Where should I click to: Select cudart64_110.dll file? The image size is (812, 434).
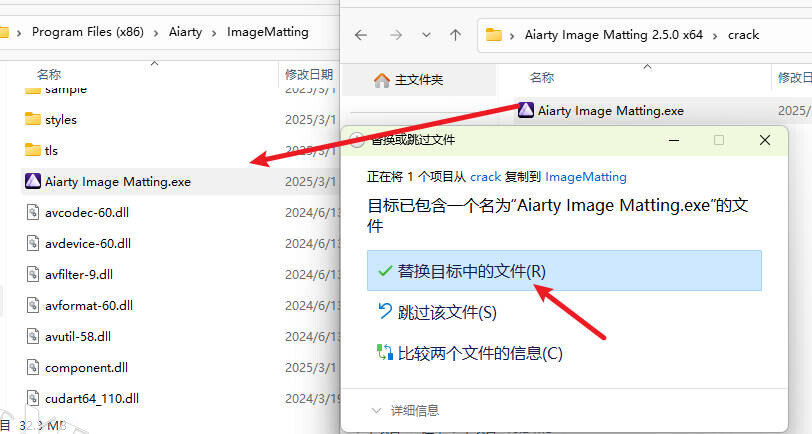click(x=92, y=399)
